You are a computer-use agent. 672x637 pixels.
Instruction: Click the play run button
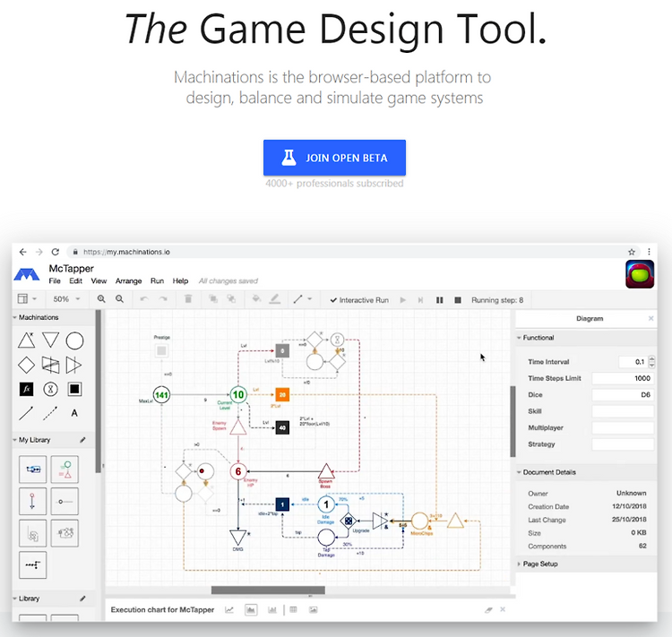403,300
